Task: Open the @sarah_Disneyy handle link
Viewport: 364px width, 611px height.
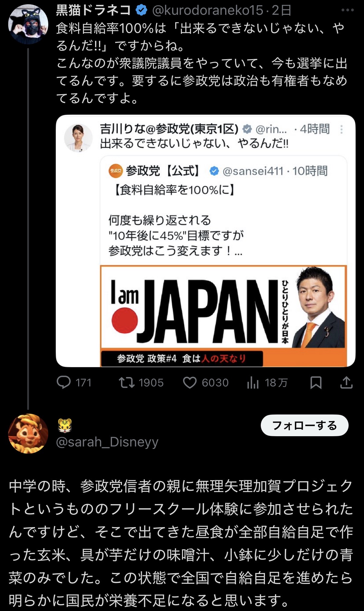Action: (x=107, y=442)
